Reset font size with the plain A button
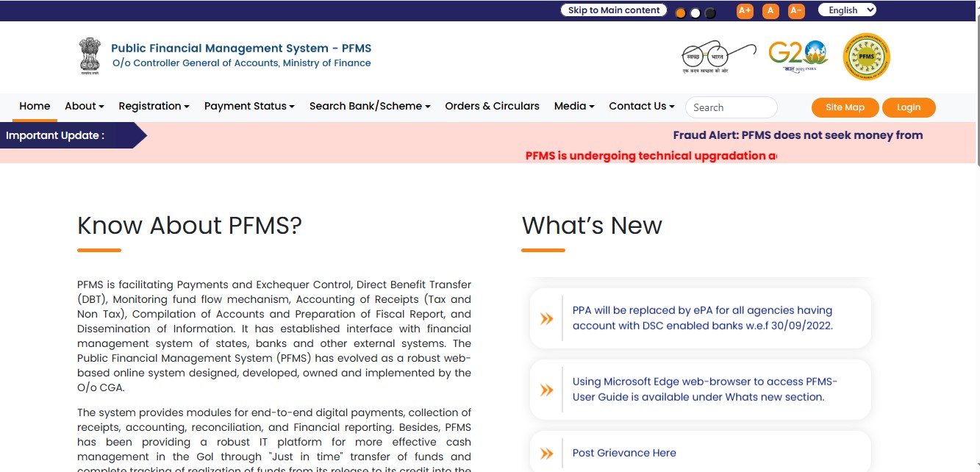Image resolution: width=980 pixels, height=472 pixels. tap(770, 11)
